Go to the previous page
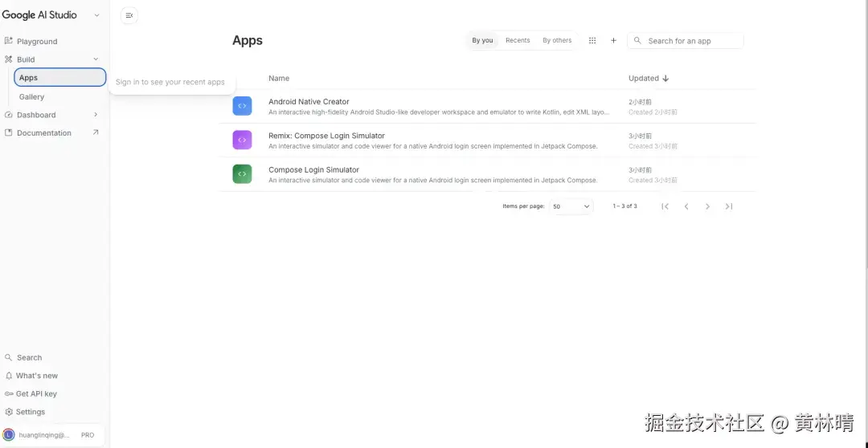Viewport: 868px width, 448px height. pos(686,206)
